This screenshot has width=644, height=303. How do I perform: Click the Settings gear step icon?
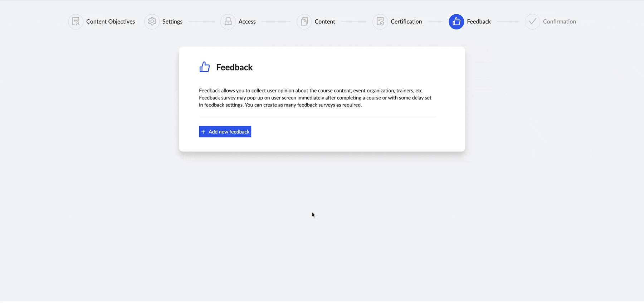coord(152,21)
